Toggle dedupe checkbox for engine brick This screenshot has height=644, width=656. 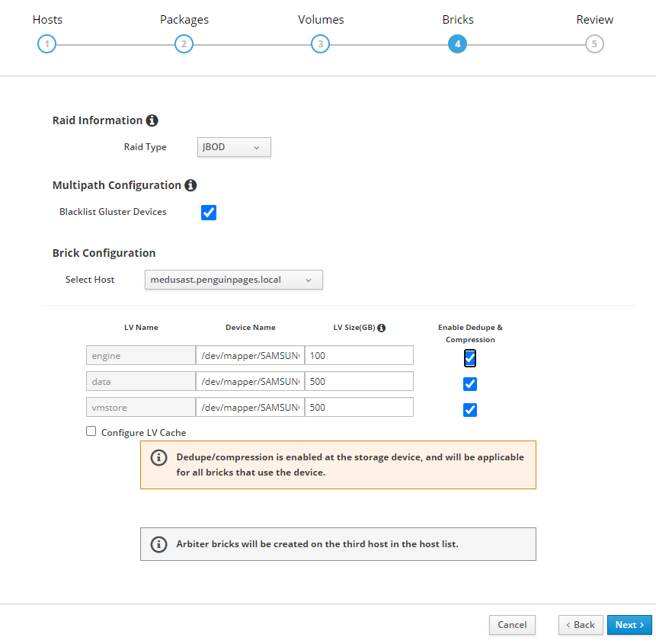coord(470,357)
